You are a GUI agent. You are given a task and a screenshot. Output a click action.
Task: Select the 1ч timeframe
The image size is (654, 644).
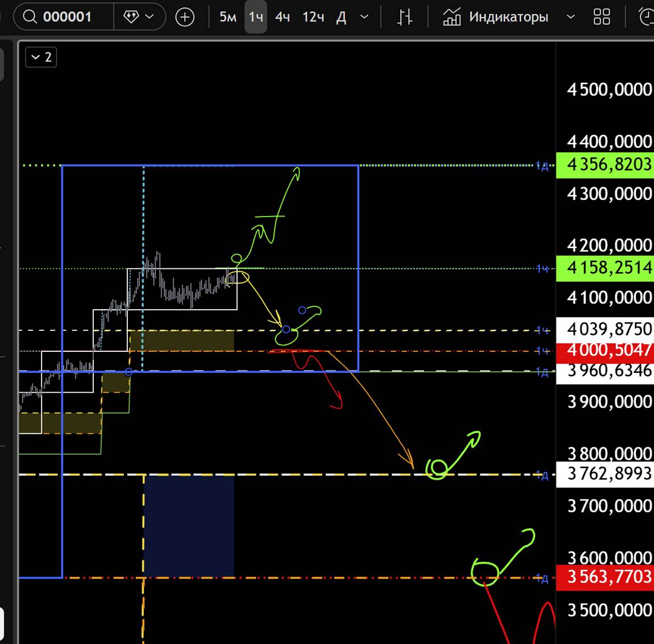point(256,17)
